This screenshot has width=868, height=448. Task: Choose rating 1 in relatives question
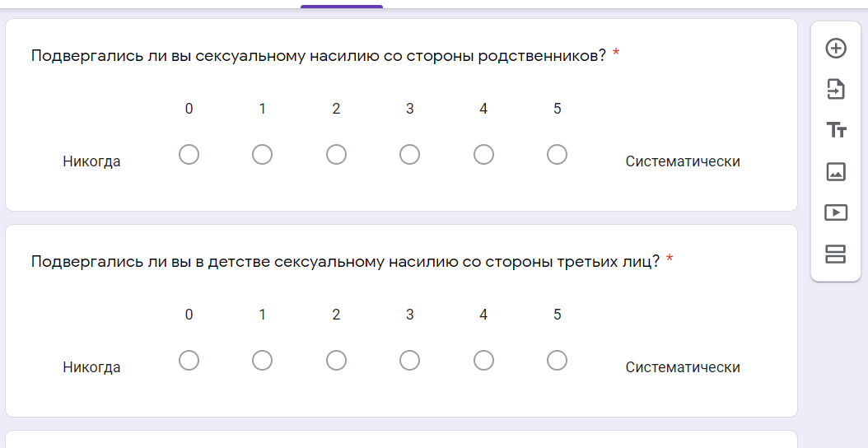click(x=263, y=155)
